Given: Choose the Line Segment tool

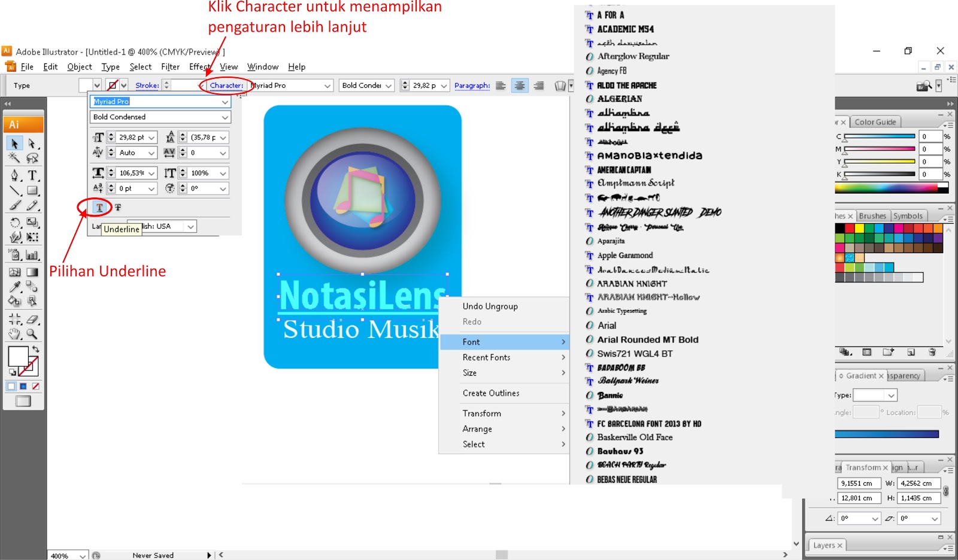Looking at the screenshot, I should (x=14, y=191).
